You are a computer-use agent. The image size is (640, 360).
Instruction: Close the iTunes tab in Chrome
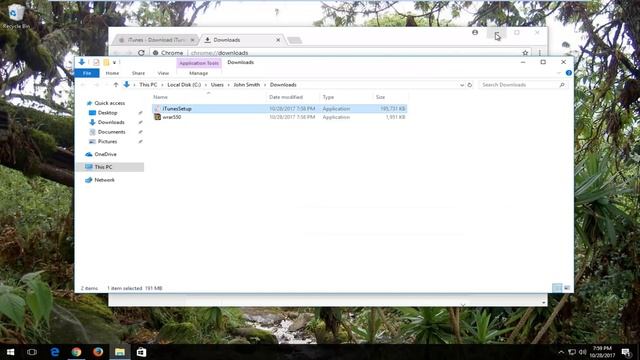(192, 40)
